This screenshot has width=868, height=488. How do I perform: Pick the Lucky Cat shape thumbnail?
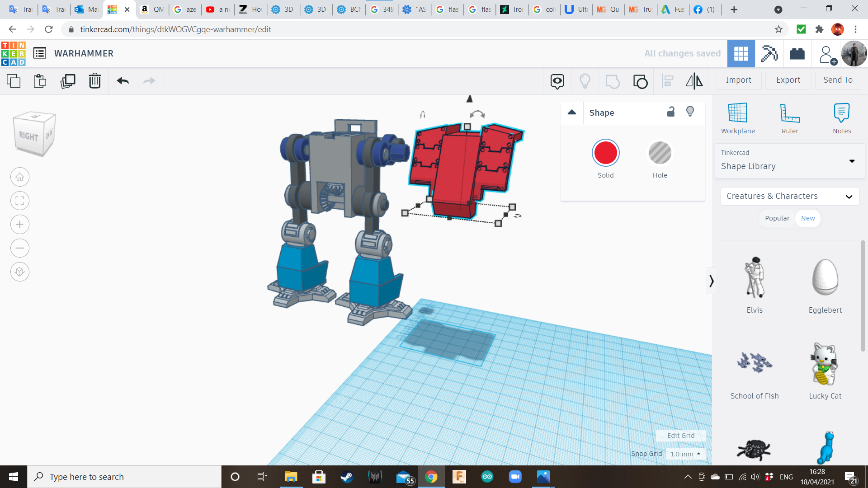(x=825, y=364)
